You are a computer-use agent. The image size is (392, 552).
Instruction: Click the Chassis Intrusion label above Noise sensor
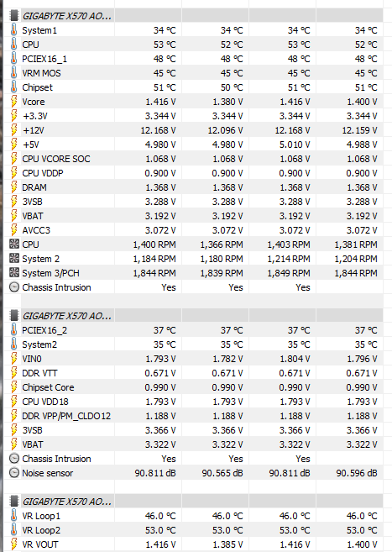point(56,459)
